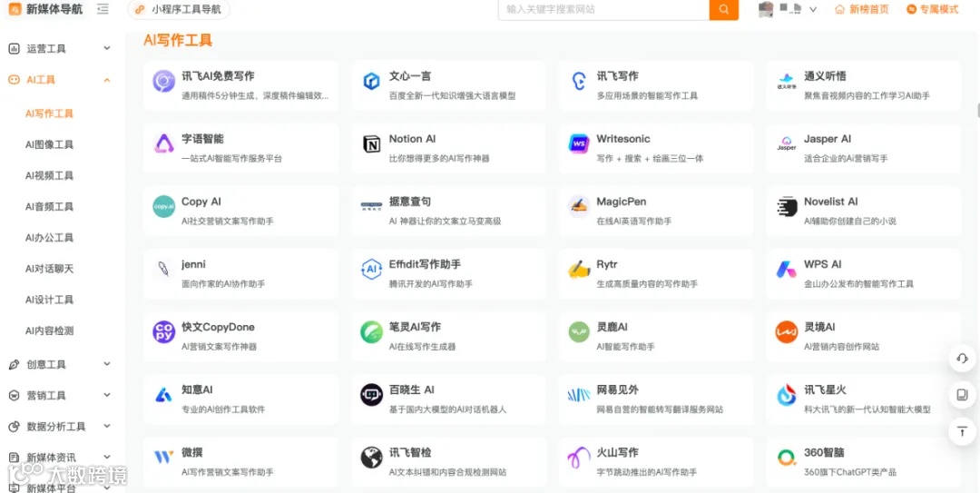Select AI写作工具 in the sidebar
Viewport: 980px width, 493px height.
coord(49,113)
